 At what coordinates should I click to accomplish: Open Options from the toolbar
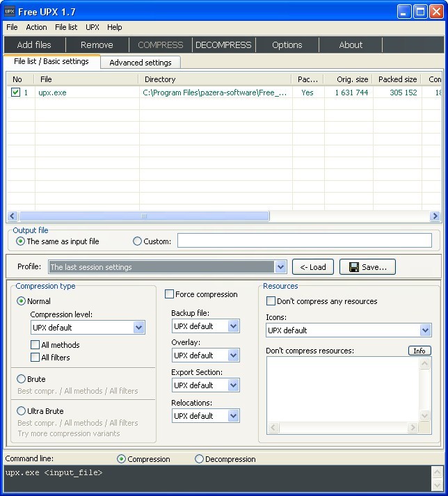pyautogui.click(x=287, y=45)
